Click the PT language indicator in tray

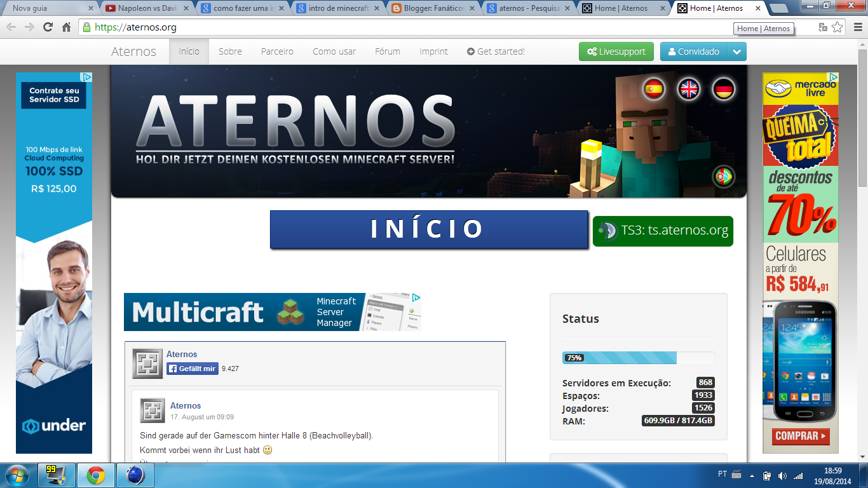[722, 475]
